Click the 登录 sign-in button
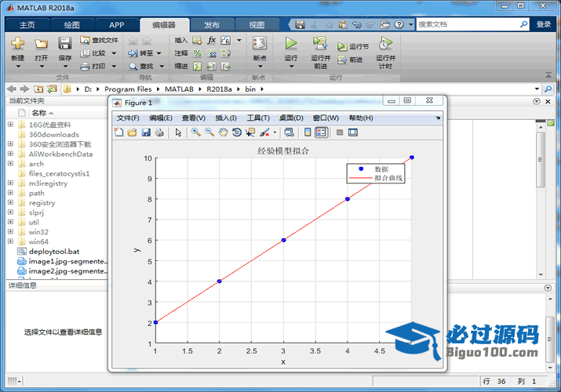 (544, 24)
